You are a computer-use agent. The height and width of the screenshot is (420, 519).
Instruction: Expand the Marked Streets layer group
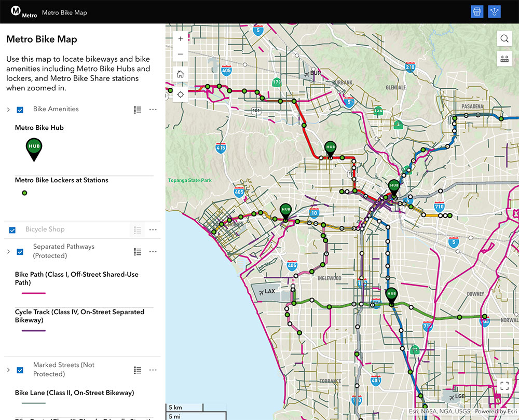point(8,370)
